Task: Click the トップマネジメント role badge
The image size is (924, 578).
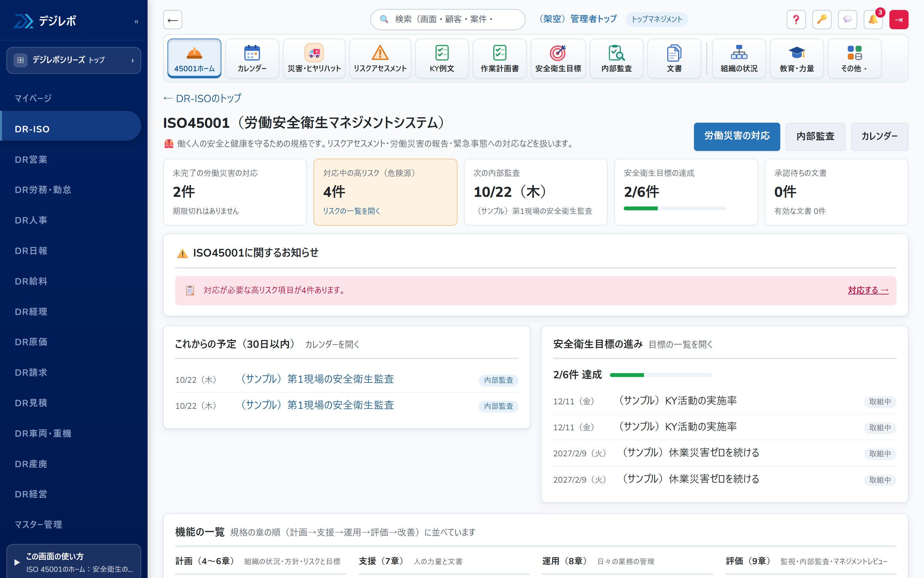Action: point(657,20)
